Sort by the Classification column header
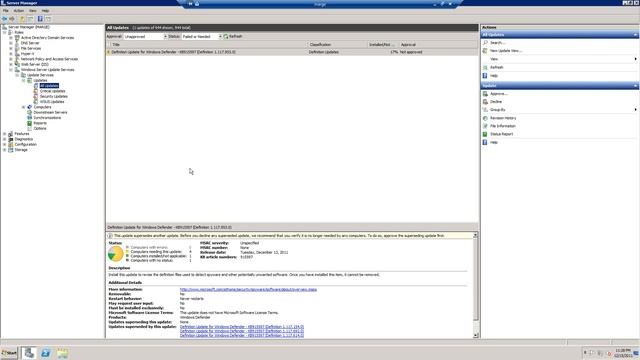Viewport: 640px width, 360px height. point(337,44)
